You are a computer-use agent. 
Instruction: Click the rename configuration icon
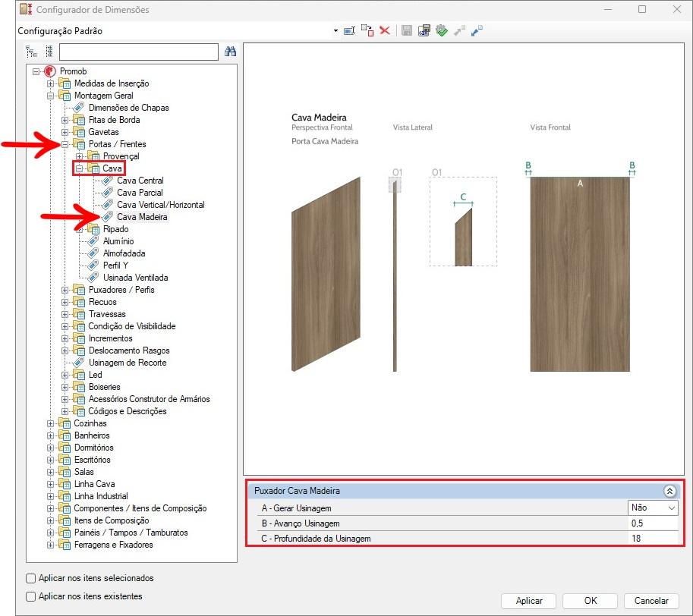coord(350,31)
